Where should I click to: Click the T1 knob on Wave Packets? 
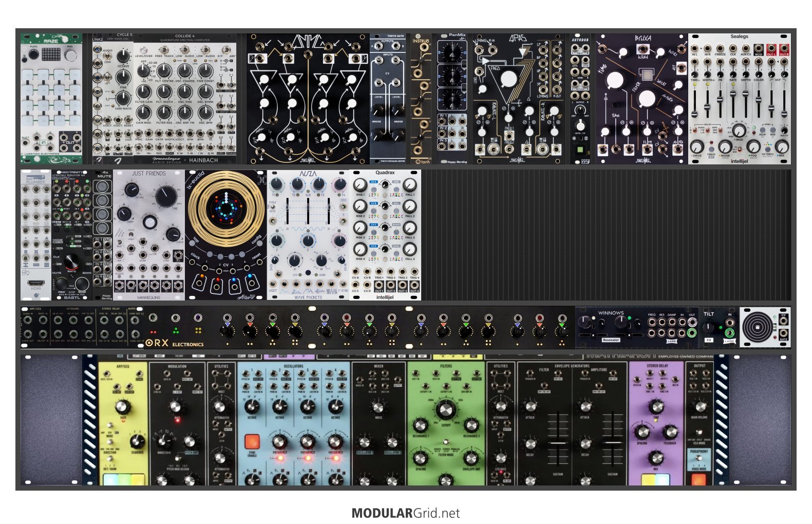pos(277,184)
